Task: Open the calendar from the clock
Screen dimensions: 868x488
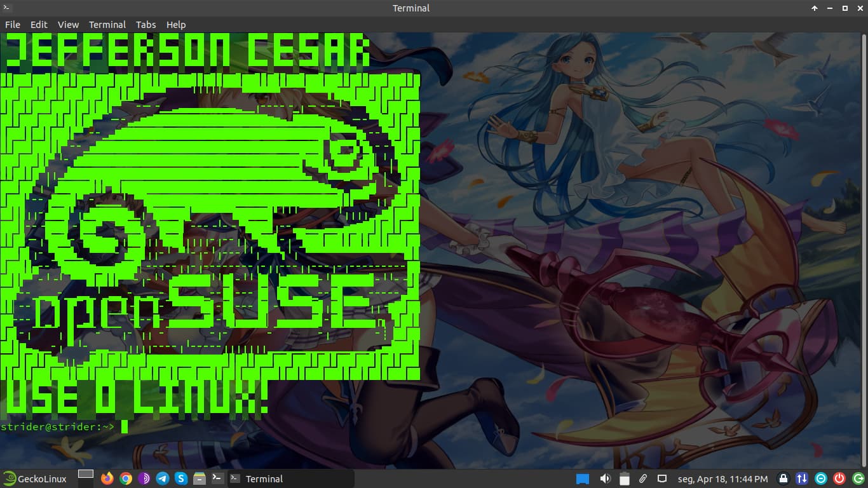Action: tap(722, 478)
